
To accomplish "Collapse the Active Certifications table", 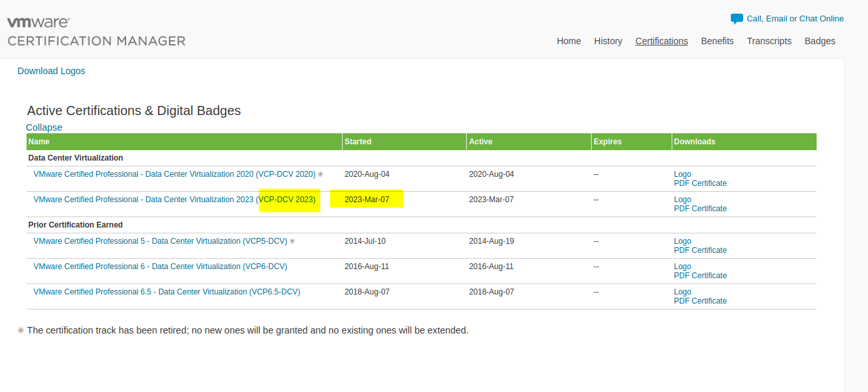I will (44, 127).
